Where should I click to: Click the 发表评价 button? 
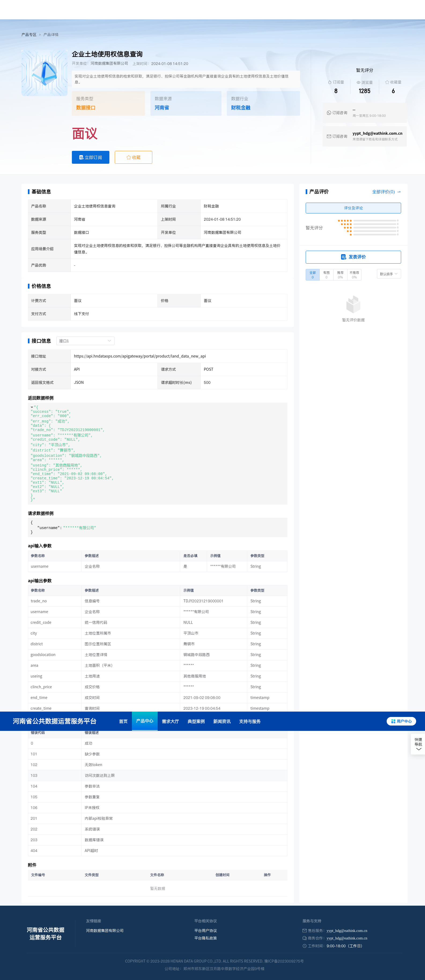click(353, 257)
